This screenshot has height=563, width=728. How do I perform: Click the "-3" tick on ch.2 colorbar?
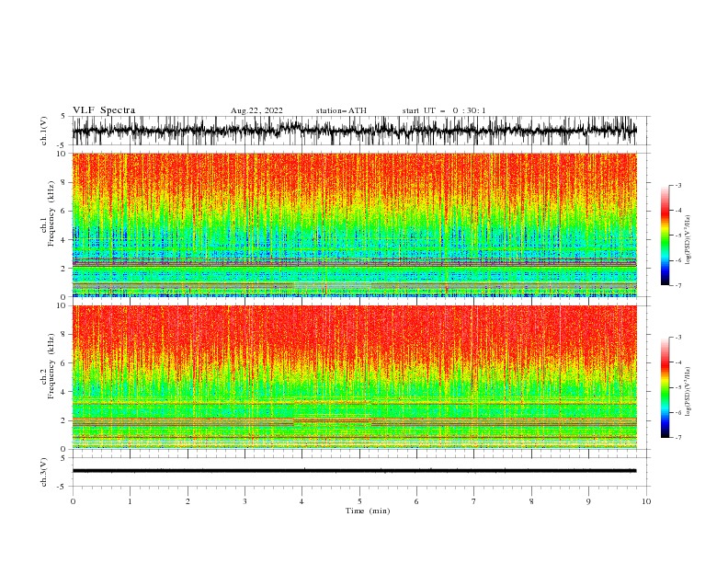[677, 338]
